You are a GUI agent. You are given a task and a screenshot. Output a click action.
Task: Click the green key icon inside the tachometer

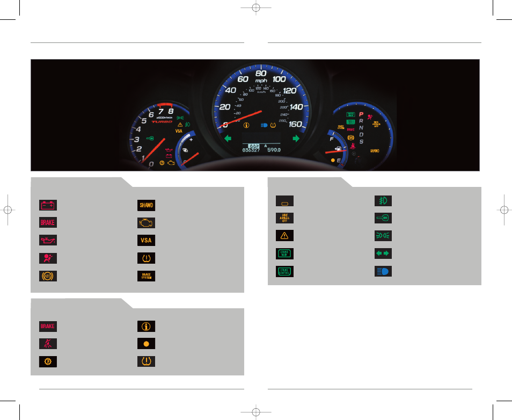[x=150, y=138]
